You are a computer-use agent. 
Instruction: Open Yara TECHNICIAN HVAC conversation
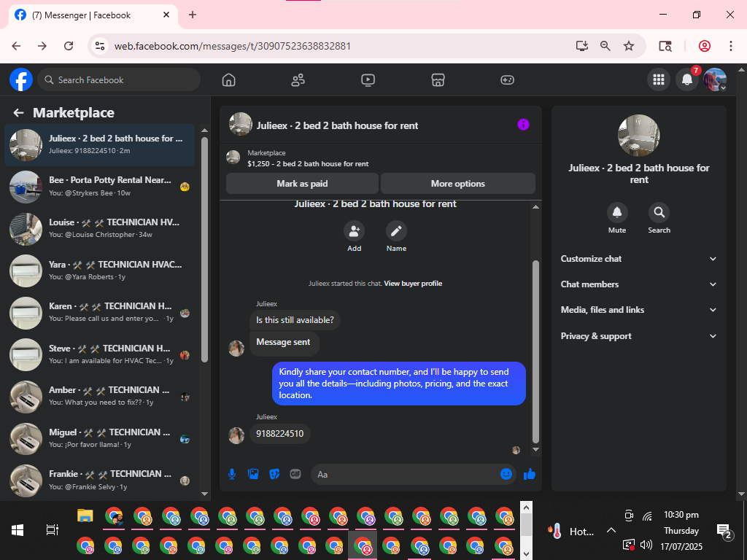[x=99, y=271]
